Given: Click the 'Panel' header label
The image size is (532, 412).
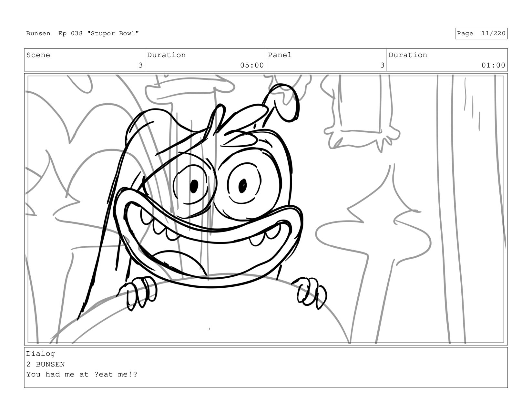Looking at the screenshot, I should tap(280, 55).
